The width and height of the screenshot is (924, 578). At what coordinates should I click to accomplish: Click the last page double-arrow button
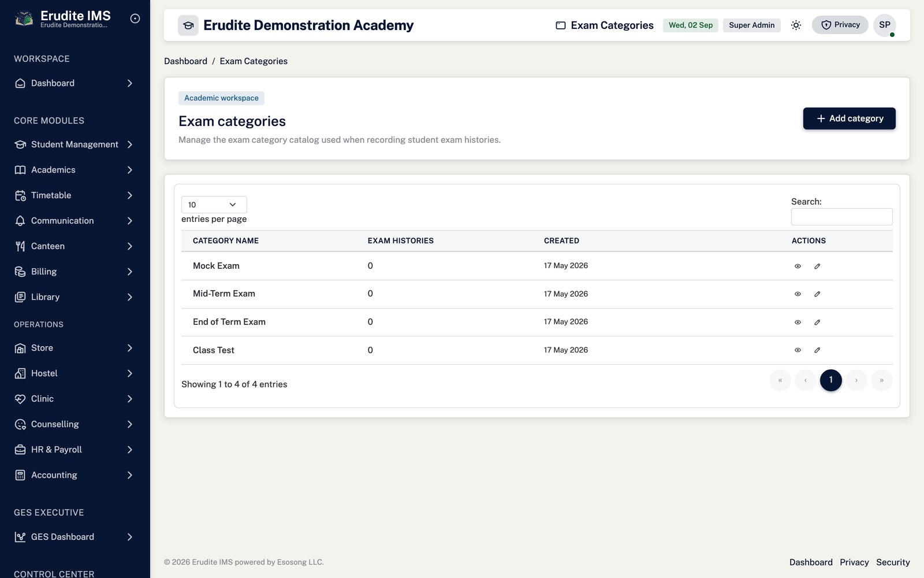[881, 380]
